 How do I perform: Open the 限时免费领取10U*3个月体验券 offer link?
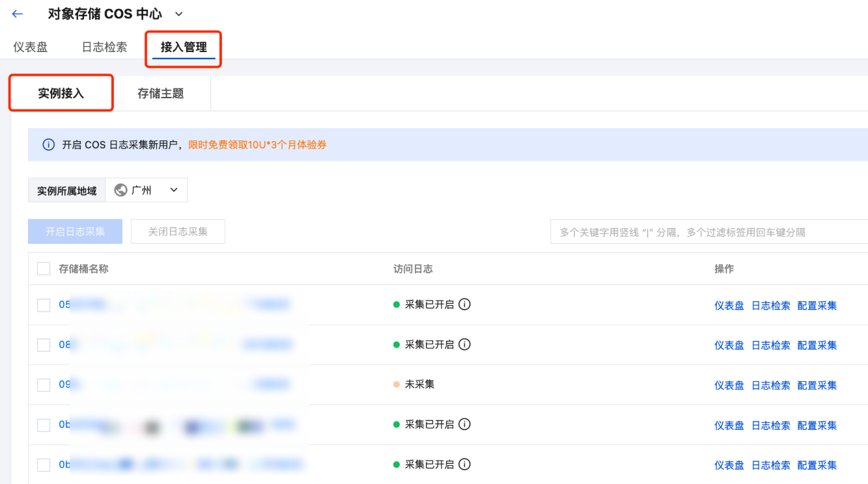257,144
